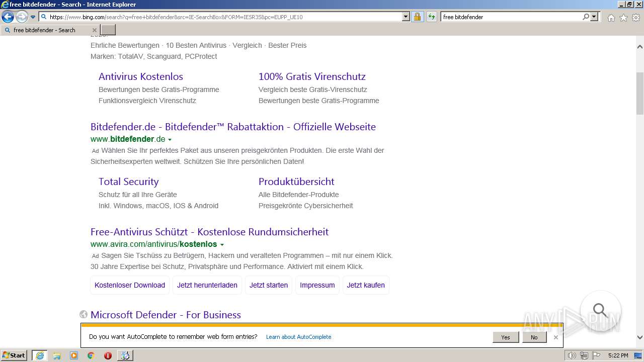Open 'Free-Antivirus Schützt' Avira result

[x=209, y=232]
